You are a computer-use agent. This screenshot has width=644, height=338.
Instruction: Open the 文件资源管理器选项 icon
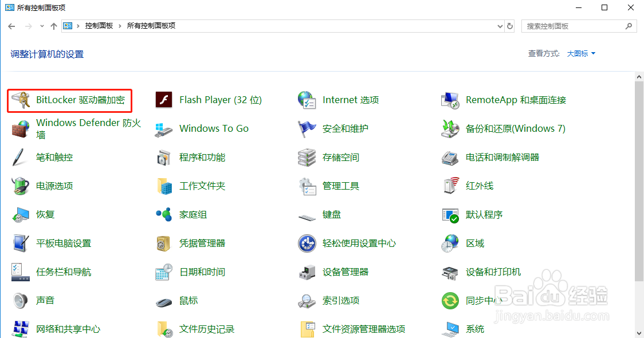tap(307, 329)
